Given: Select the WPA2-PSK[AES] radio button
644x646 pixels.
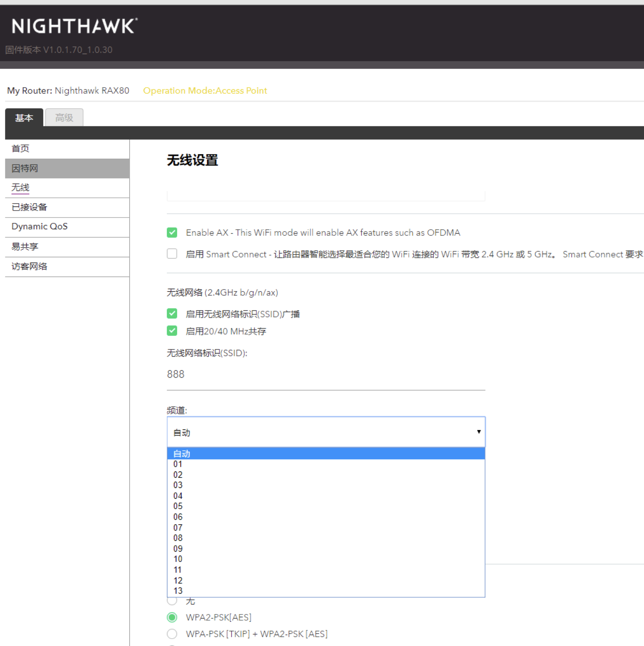Looking at the screenshot, I should click(x=172, y=617).
